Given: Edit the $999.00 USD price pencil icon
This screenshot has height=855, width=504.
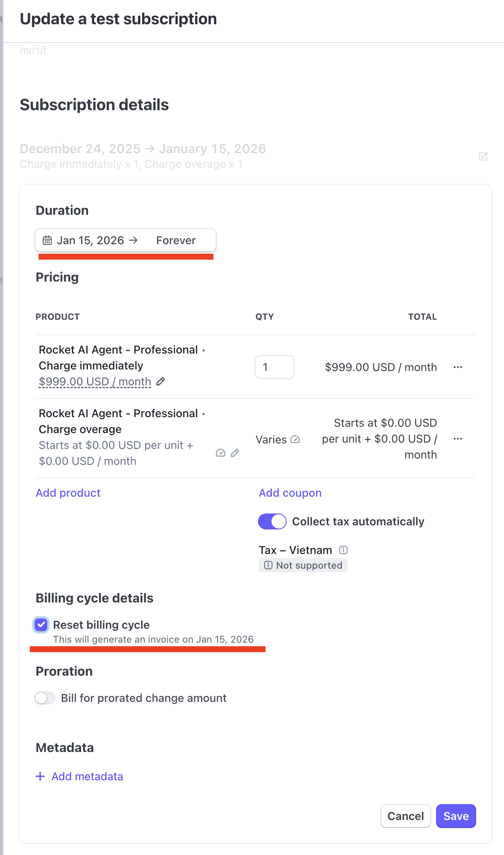Looking at the screenshot, I should (x=161, y=382).
